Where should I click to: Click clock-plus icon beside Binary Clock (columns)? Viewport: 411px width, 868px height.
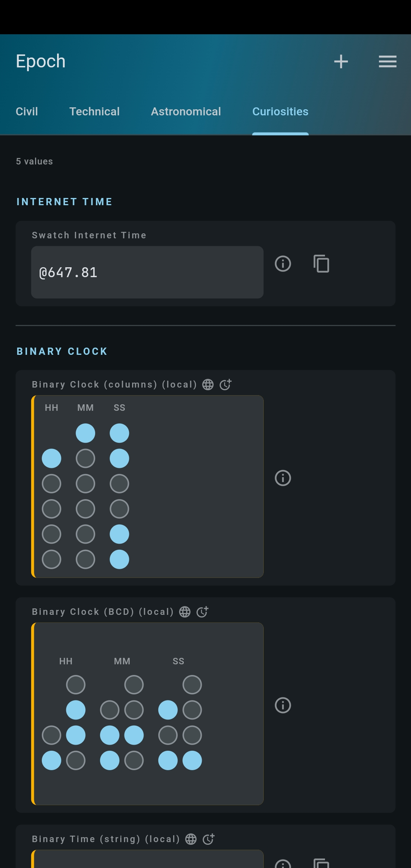pyautogui.click(x=226, y=385)
